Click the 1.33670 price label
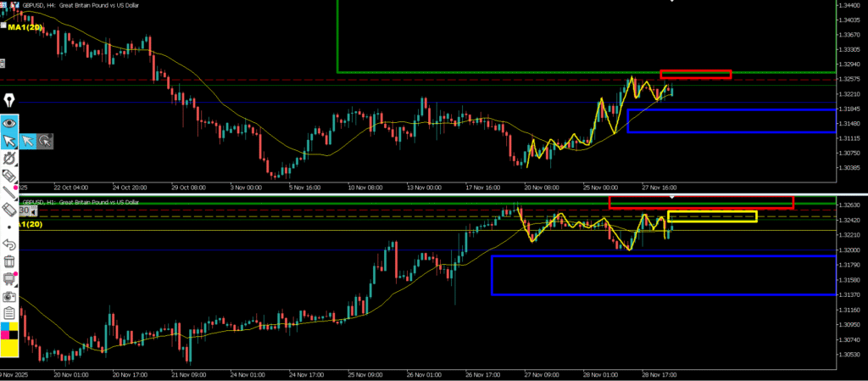 tap(850, 34)
